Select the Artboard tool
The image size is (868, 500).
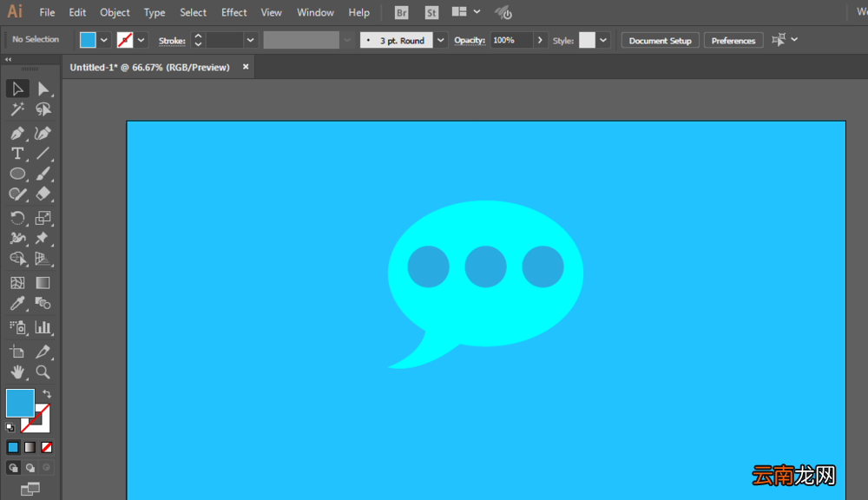pos(17,352)
